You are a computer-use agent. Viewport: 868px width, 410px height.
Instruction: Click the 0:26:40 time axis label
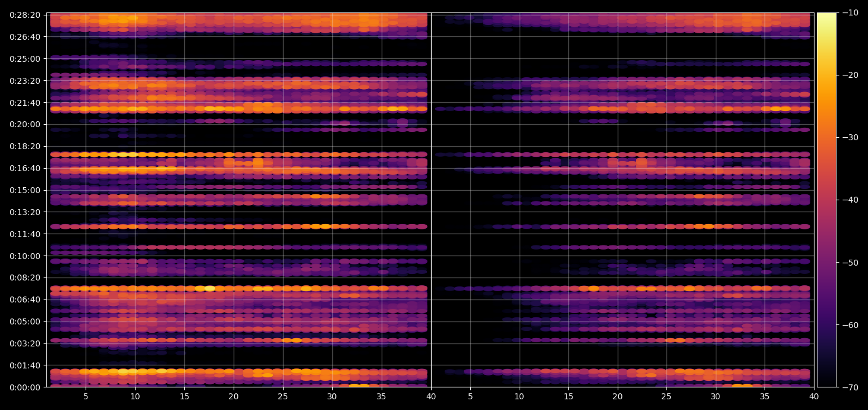click(24, 36)
